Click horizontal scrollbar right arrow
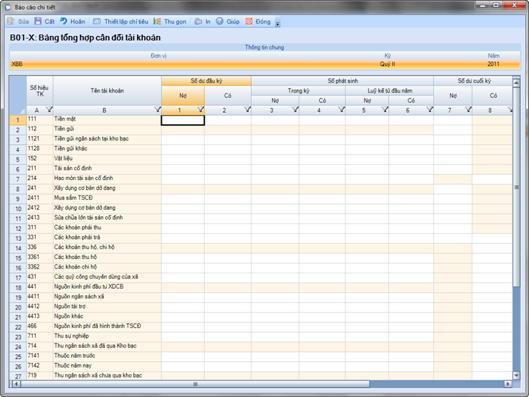This screenshot has width=529, height=397. pyautogui.click(x=508, y=384)
